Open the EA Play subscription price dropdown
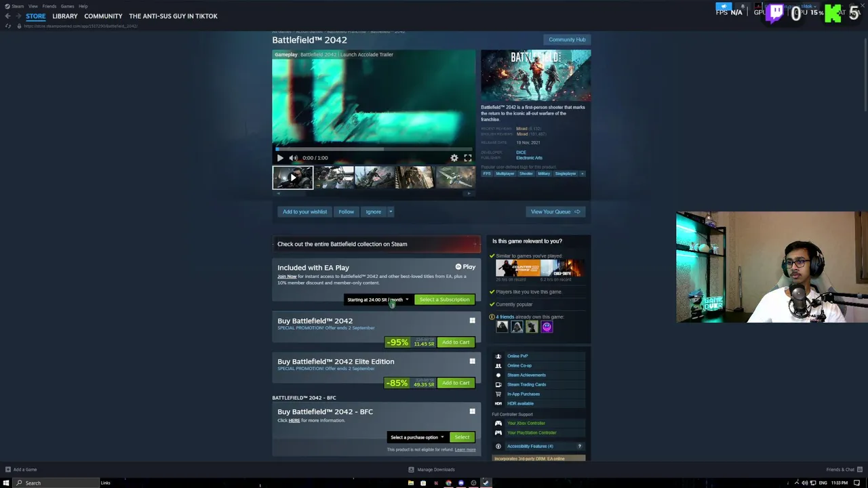This screenshot has width=868, height=488. click(378, 300)
